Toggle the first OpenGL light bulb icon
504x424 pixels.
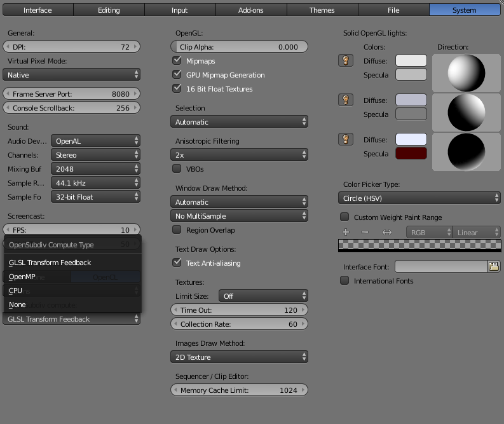(346, 60)
